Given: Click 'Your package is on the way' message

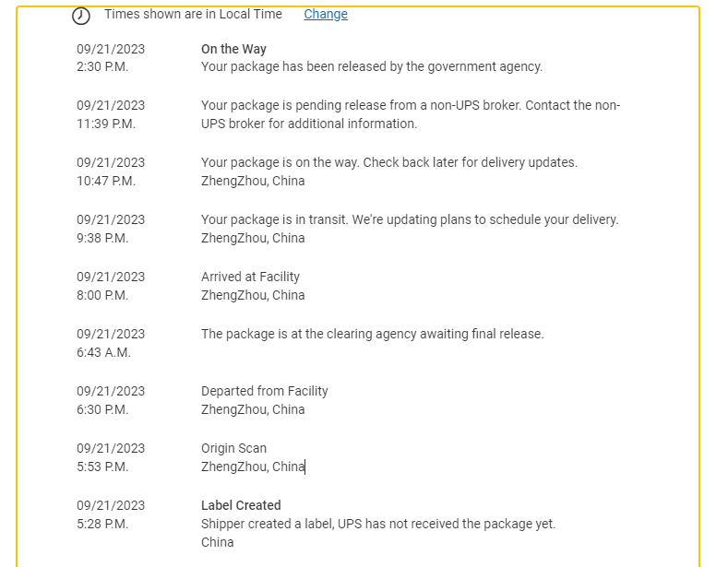Looking at the screenshot, I should 389,162.
